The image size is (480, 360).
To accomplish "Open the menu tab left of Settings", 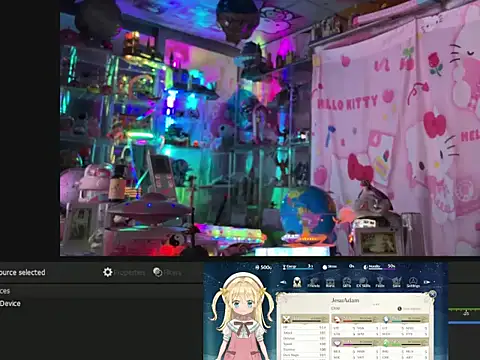I will click(x=397, y=283).
